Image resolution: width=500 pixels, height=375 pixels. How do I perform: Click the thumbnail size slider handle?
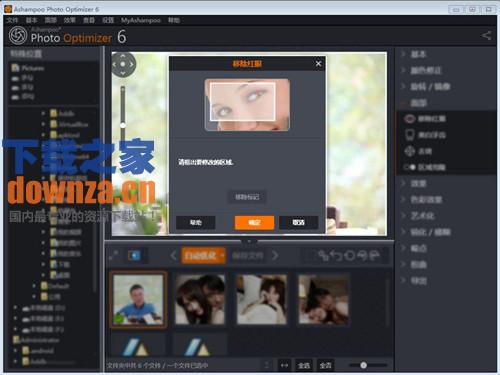point(364,365)
